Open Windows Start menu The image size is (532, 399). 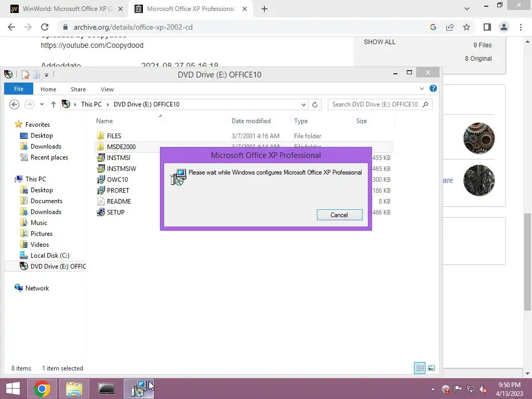pyautogui.click(x=13, y=389)
